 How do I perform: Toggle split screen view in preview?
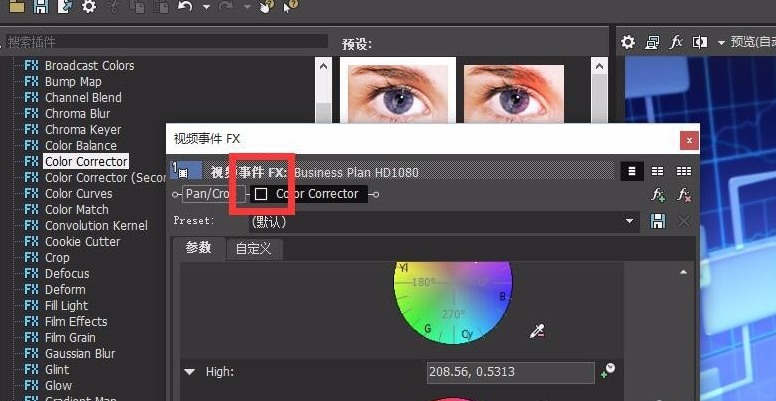[700, 42]
